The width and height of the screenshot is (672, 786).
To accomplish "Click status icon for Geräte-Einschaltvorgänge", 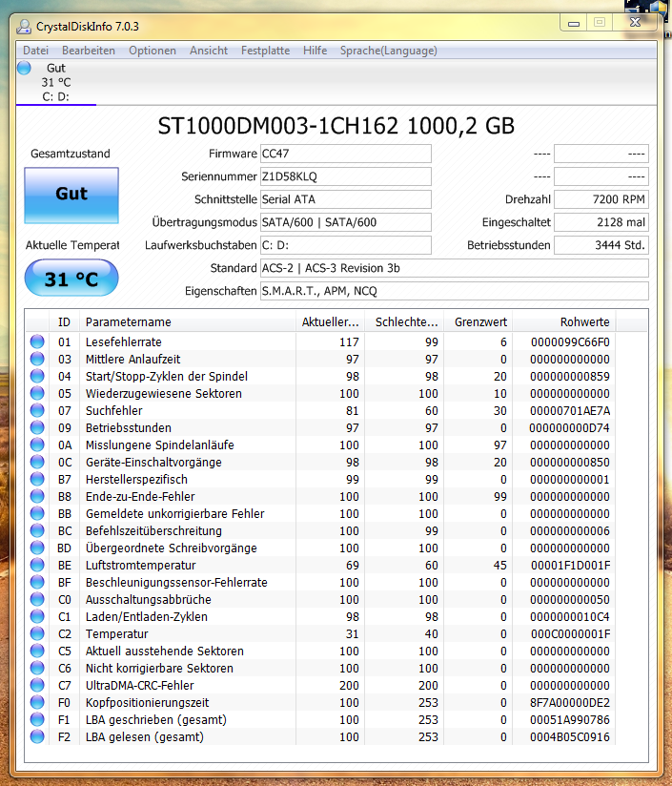I will click(x=37, y=463).
